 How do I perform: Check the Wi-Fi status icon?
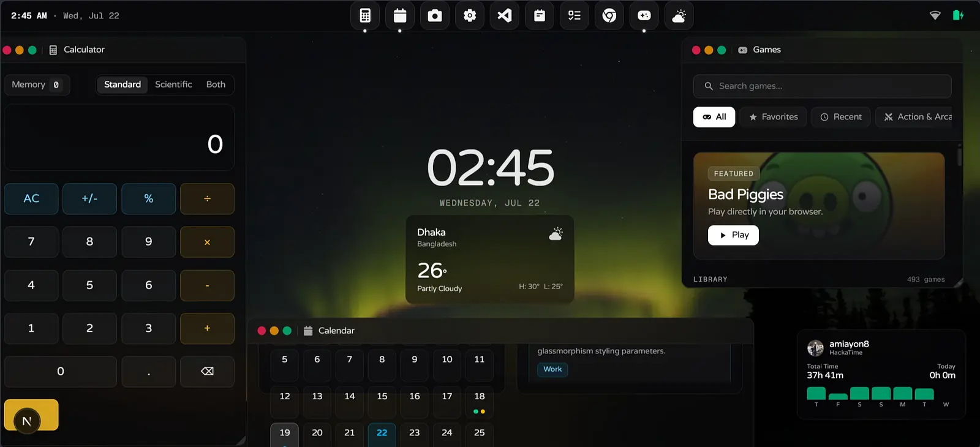click(x=935, y=15)
